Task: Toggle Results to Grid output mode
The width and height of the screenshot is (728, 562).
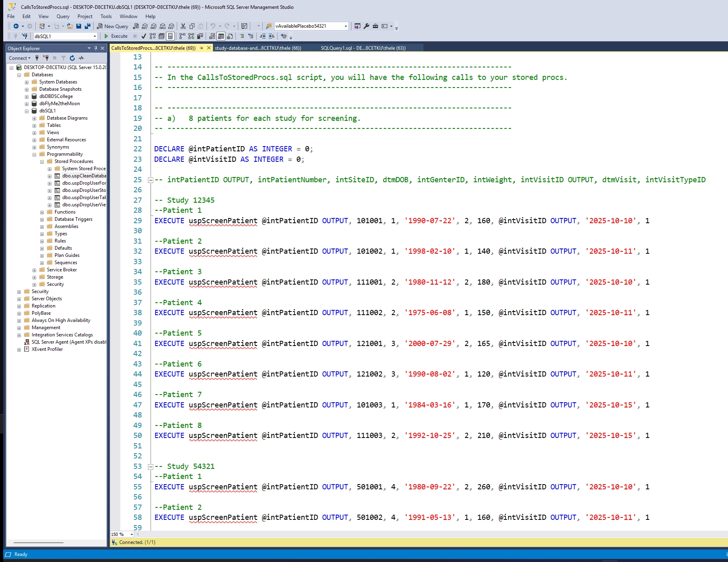Action: (221, 36)
